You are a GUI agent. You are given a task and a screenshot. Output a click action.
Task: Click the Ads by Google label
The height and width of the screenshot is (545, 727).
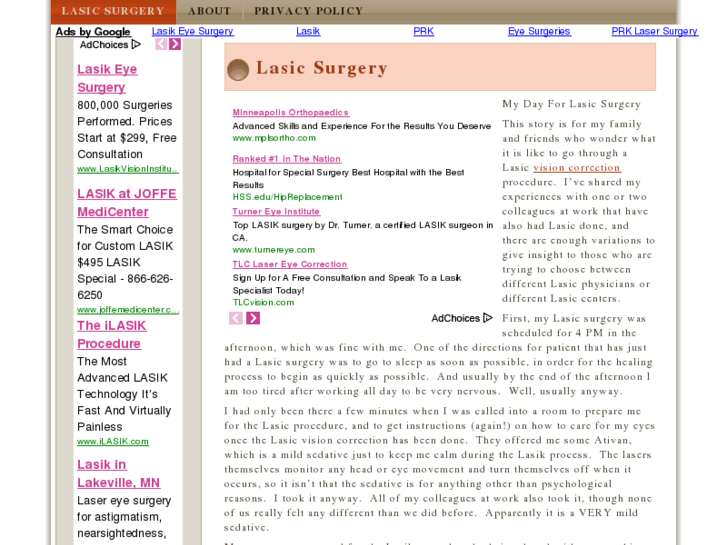tap(93, 32)
